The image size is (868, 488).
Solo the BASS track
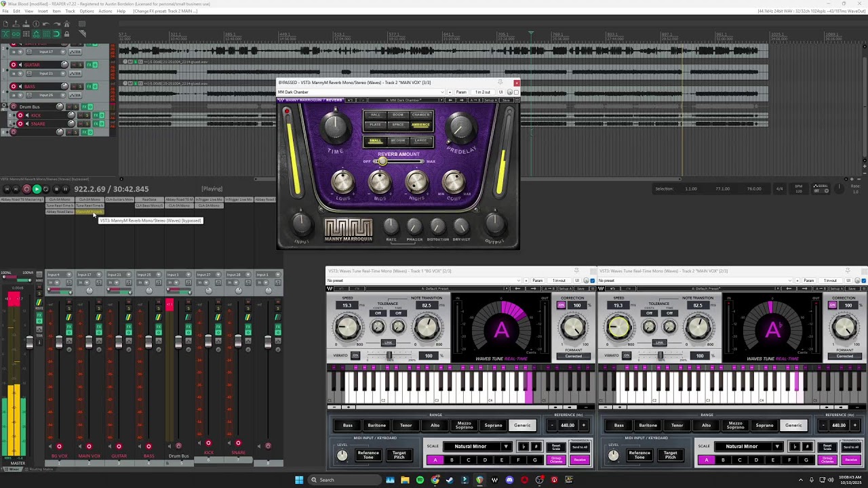[80, 87]
